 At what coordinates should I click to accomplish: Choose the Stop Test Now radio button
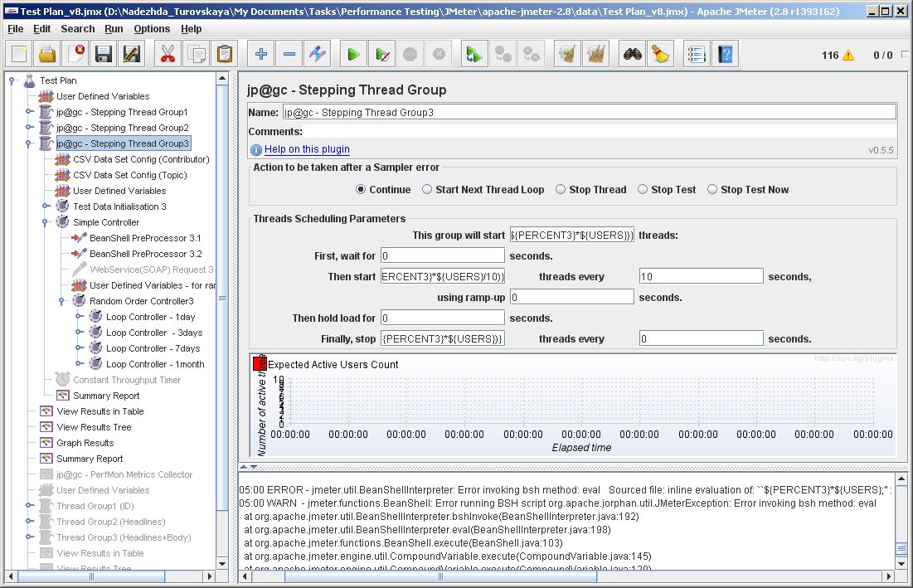(x=713, y=190)
